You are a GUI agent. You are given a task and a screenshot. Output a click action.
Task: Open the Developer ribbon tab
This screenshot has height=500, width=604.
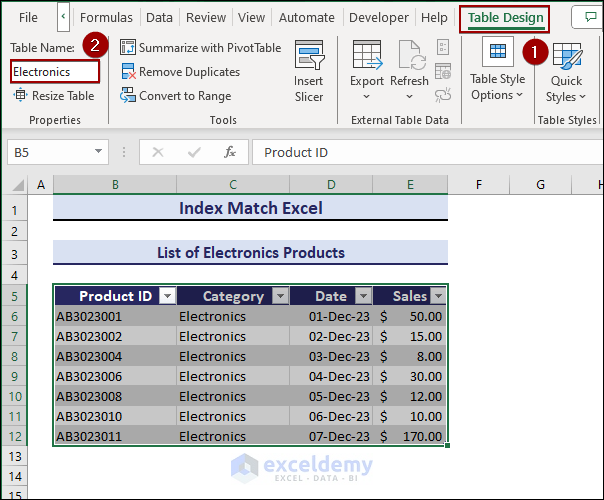(x=379, y=18)
